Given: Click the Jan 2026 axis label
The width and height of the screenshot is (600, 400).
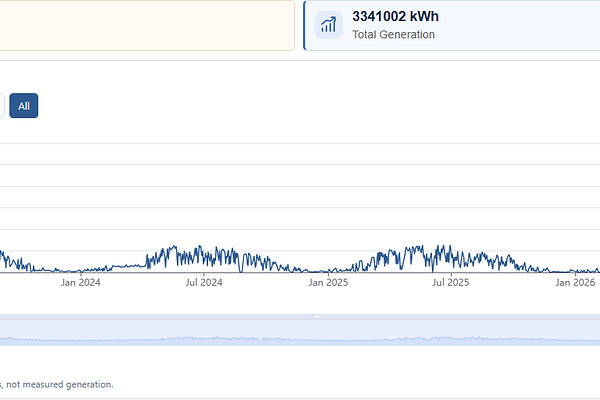Looking at the screenshot, I should (575, 282).
